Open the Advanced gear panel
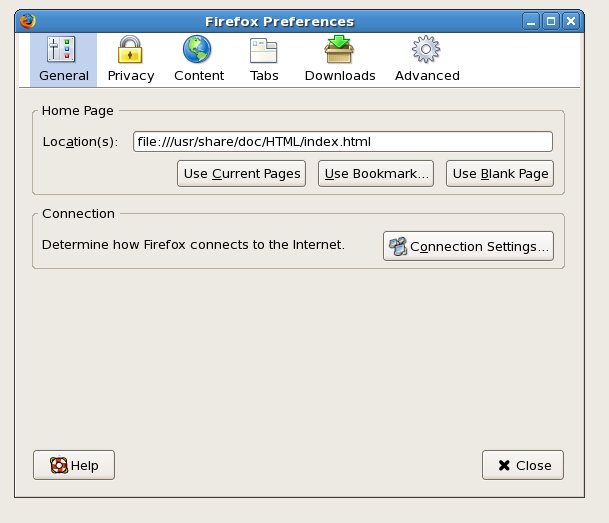Image resolution: width=609 pixels, height=523 pixels. pos(427,60)
